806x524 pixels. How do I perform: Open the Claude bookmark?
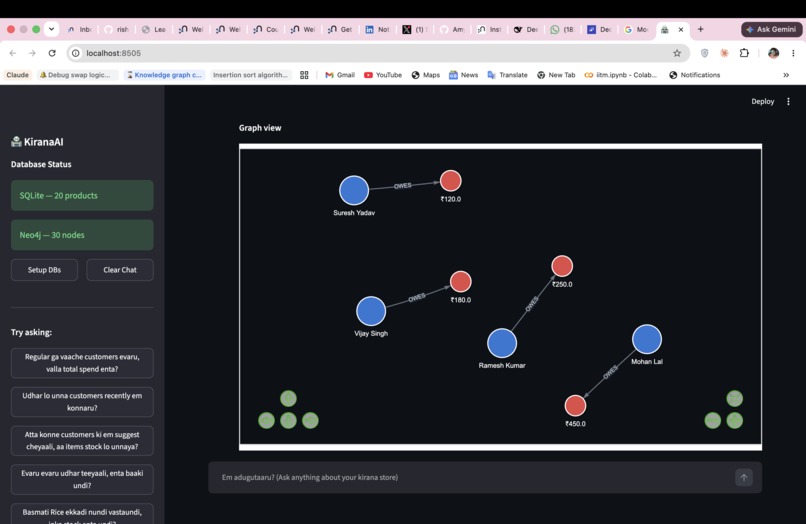(x=17, y=75)
